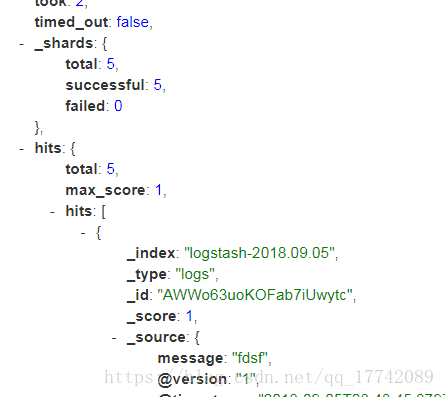Click the _index key label
Screen dimensions: 445x397
point(151,253)
